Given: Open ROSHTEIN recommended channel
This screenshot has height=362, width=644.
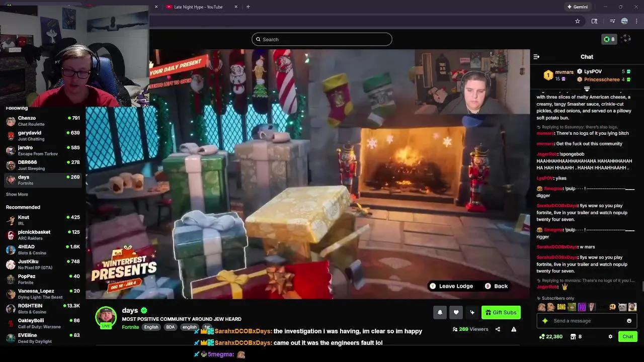Looking at the screenshot, I should point(43,308).
